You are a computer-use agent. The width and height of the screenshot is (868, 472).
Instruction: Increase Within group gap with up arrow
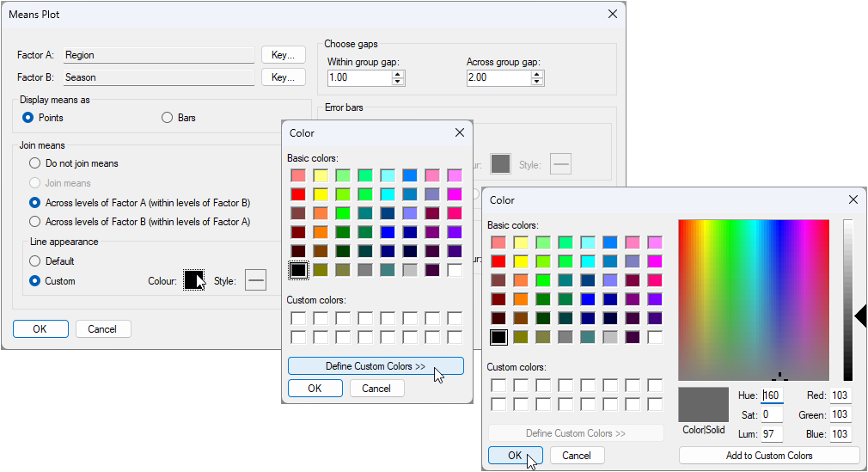398,74
